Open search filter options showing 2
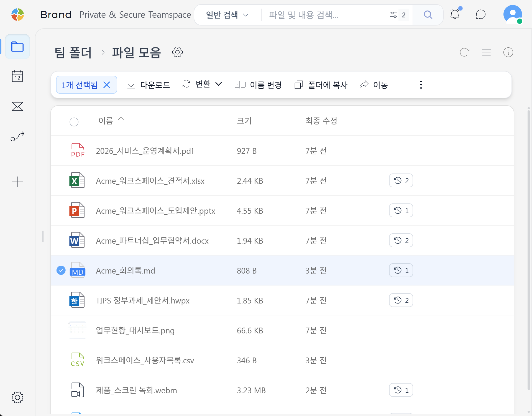Viewport: 532px width, 416px height. pyautogui.click(x=398, y=15)
